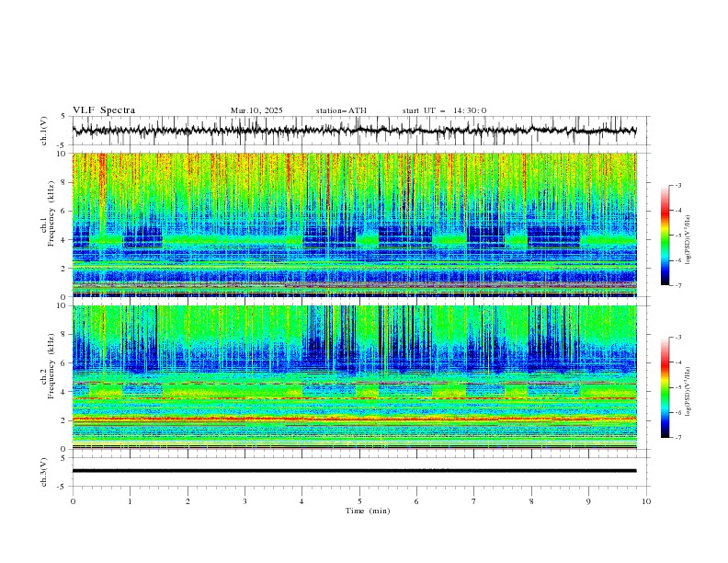Click the ch.1 spectrogram panel

tap(354, 224)
